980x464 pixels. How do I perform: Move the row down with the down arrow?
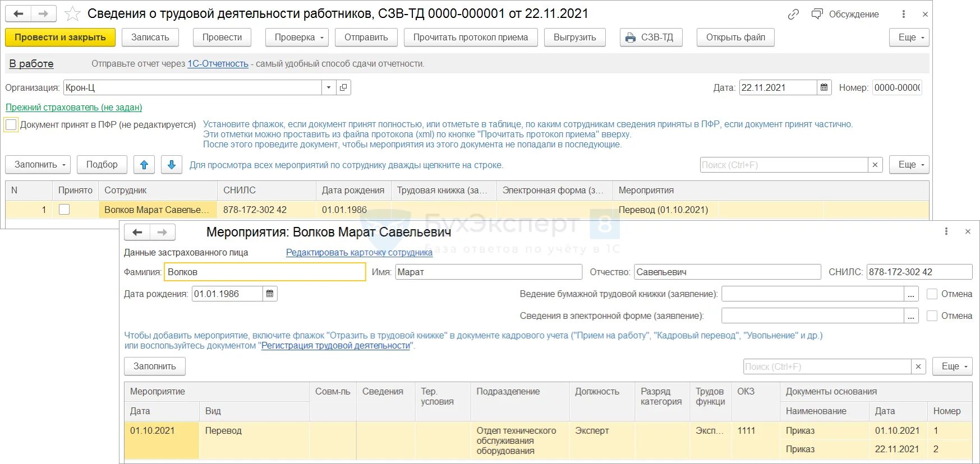(x=172, y=165)
